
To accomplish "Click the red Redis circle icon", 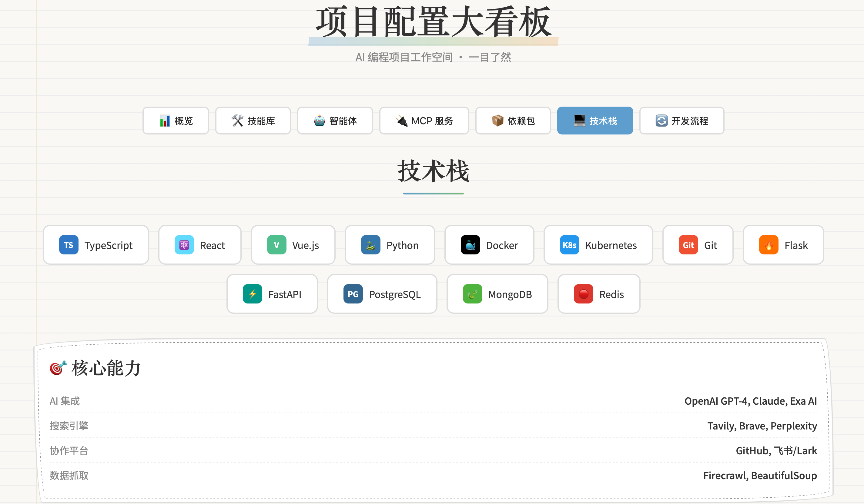I will point(583,294).
